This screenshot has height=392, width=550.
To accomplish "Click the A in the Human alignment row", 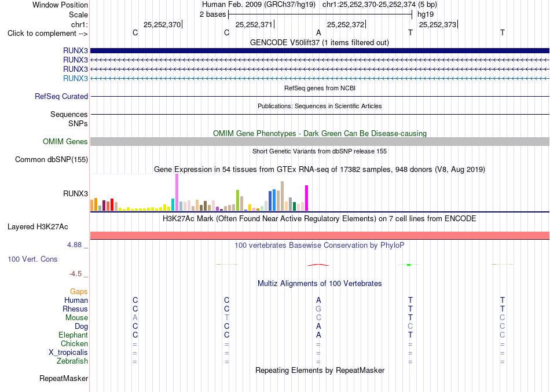I will click(318, 300).
